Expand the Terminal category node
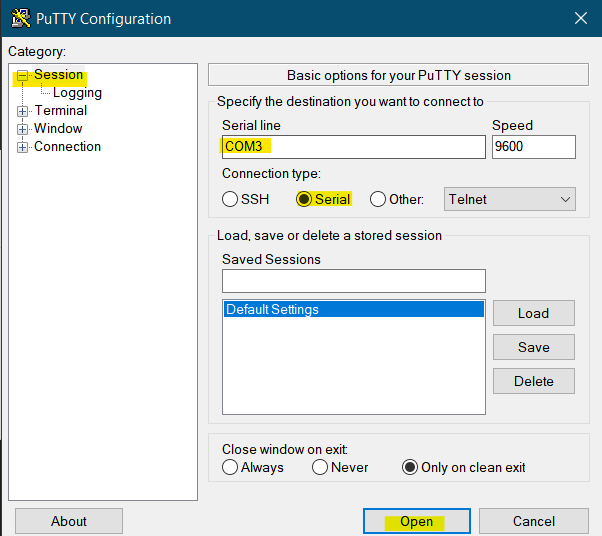The height and width of the screenshot is (536, 602). (22, 111)
